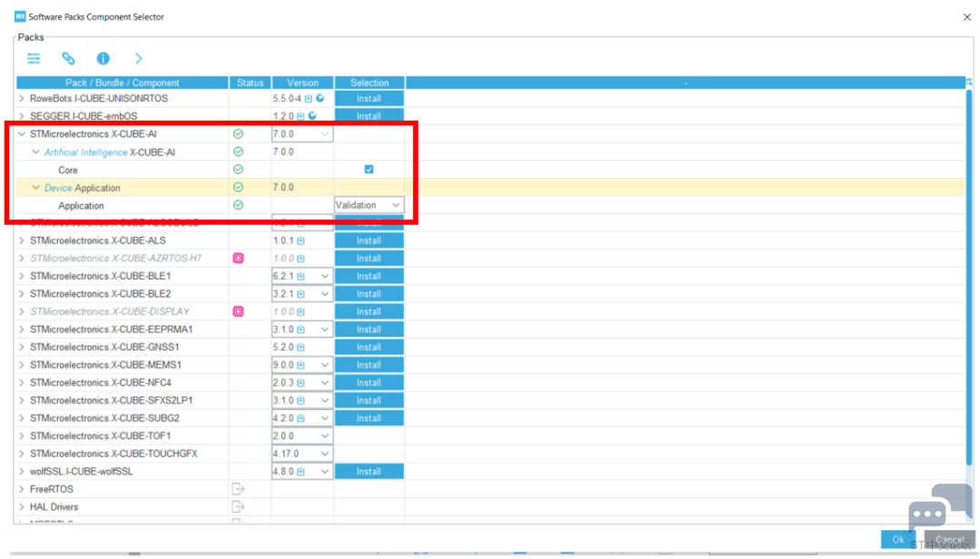Viewport: 980px width, 559px height.
Task: Collapse the Device Application bundle
Action: coord(35,188)
